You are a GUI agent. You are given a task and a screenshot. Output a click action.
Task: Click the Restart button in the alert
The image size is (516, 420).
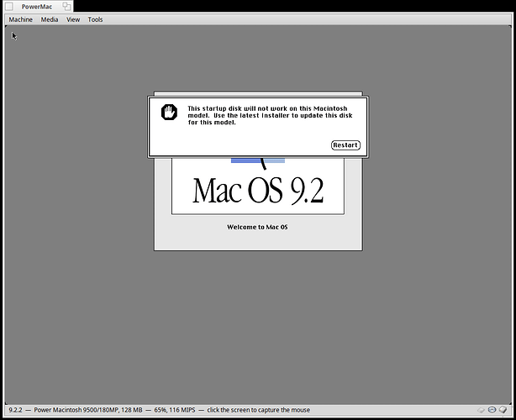tap(345, 145)
